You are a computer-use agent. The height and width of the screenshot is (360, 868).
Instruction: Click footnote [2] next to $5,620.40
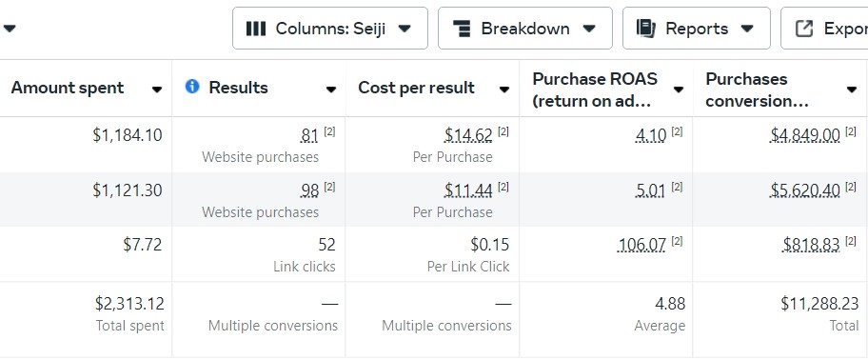point(851,188)
